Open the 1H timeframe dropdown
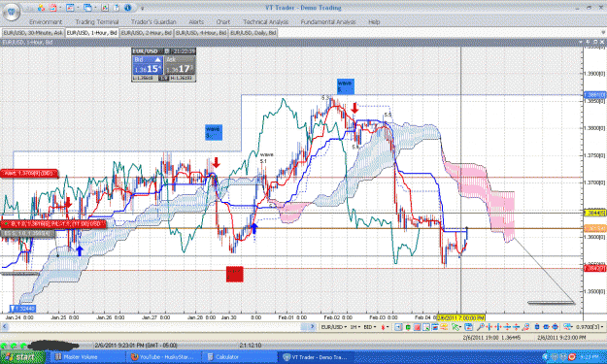The image size is (607, 364). click(355, 327)
